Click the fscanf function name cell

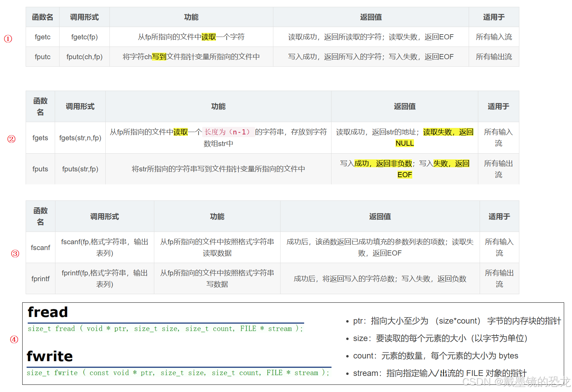click(x=40, y=248)
